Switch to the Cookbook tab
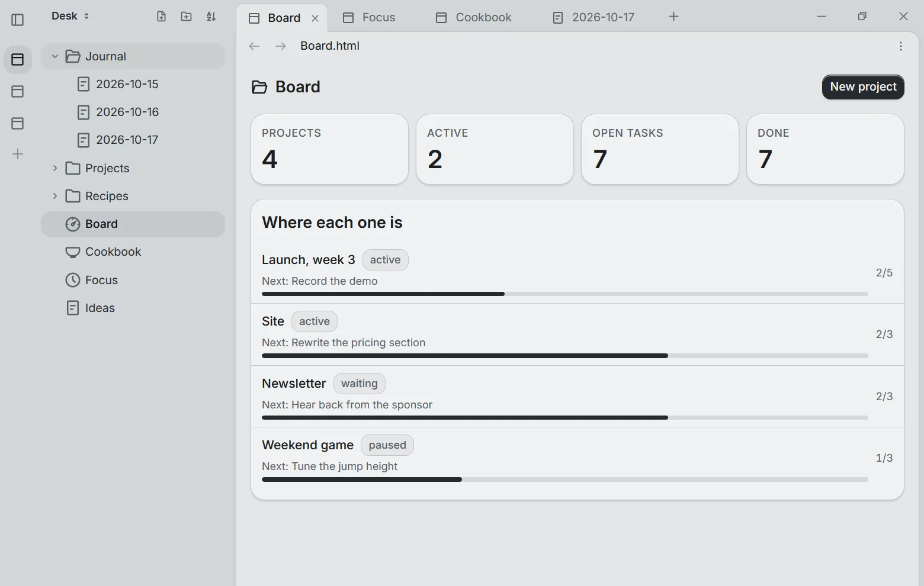 point(474,18)
